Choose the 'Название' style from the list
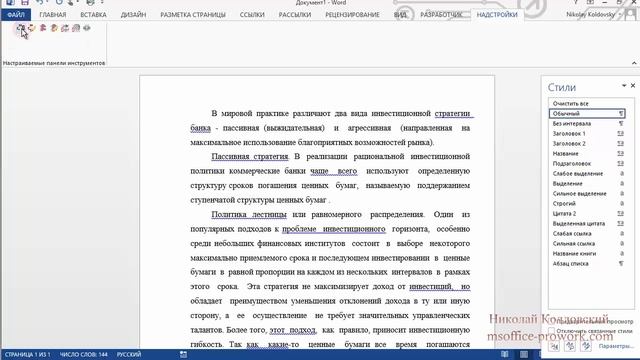Viewport: 640px width, 360px height. coord(587,153)
